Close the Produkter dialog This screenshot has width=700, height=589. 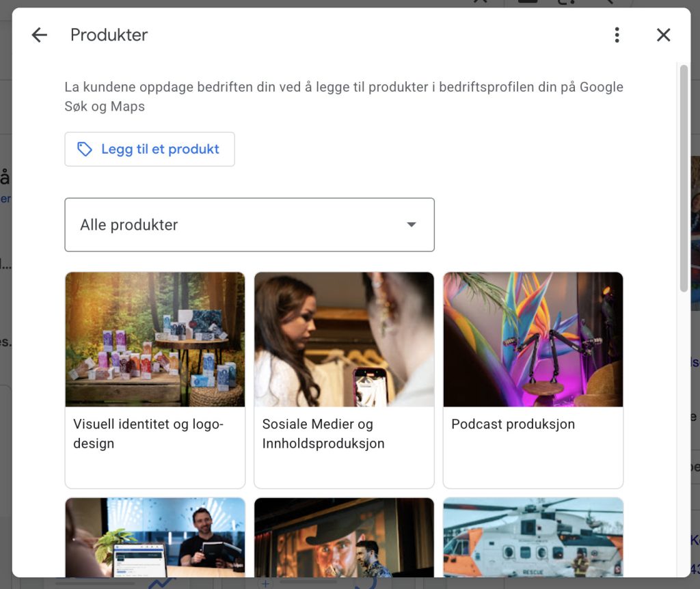coord(663,35)
